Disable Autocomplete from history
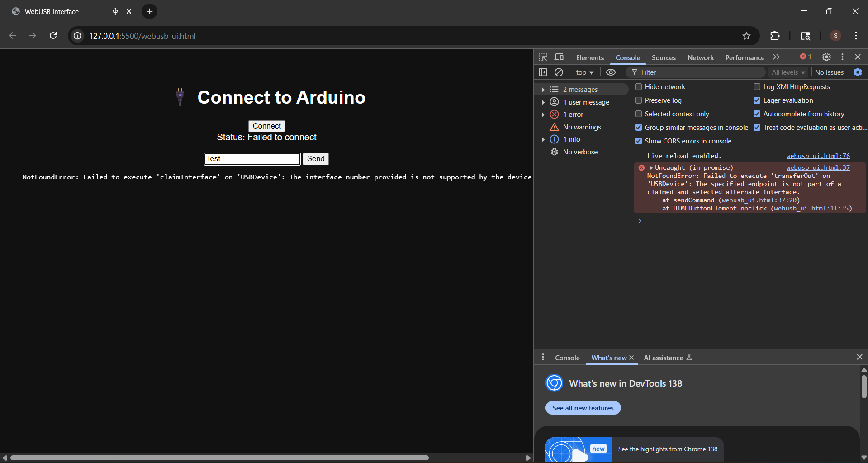 pyautogui.click(x=757, y=114)
